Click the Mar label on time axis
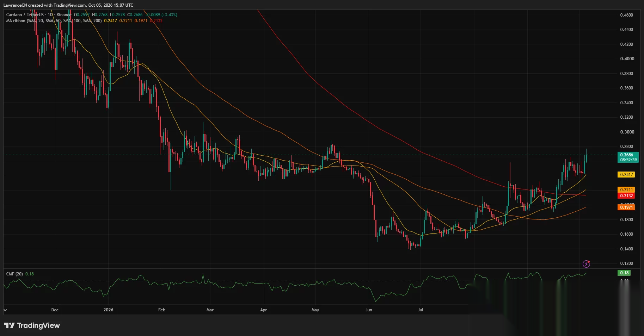Viewport: 644px width, 336px height. pyautogui.click(x=210, y=310)
